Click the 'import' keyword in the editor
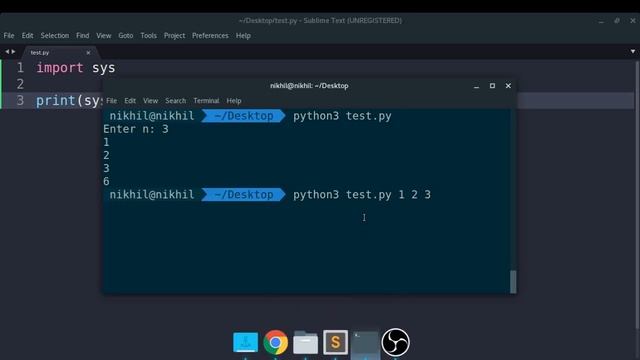Image resolution: width=640 pixels, height=360 pixels. (x=60, y=68)
